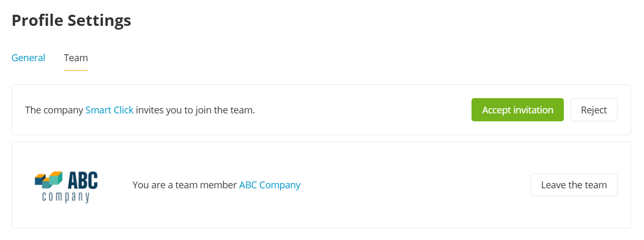Click the "invites you to join the team" text
Image resolution: width=644 pixels, height=240 pixels.
click(195, 110)
